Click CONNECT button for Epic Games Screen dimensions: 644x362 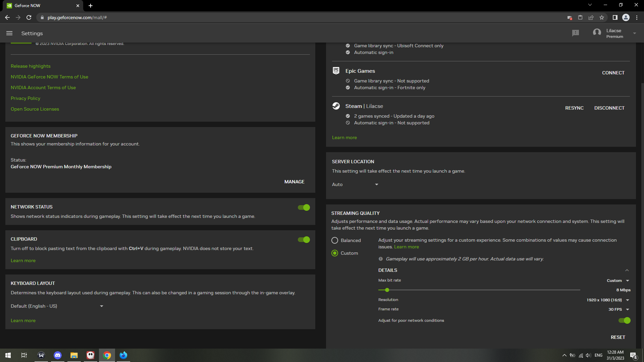point(613,72)
